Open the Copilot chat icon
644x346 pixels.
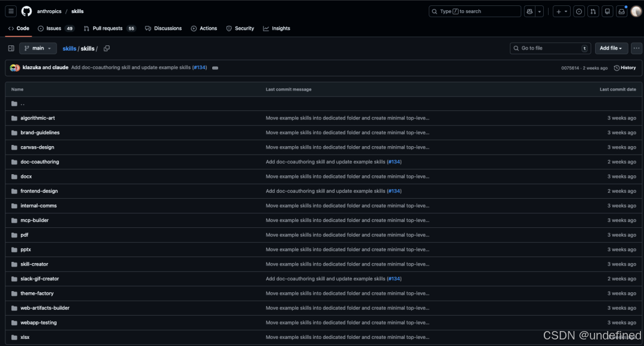click(x=530, y=11)
